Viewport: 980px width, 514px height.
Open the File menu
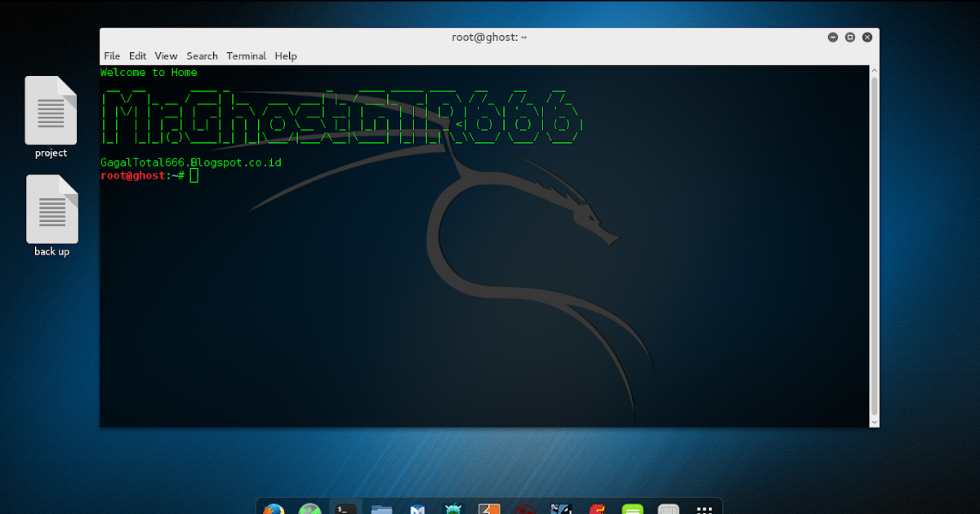[112, 55]
